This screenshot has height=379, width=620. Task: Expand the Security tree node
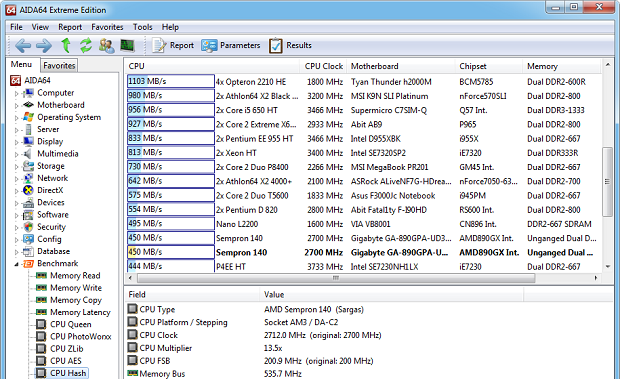pos(16,228)
